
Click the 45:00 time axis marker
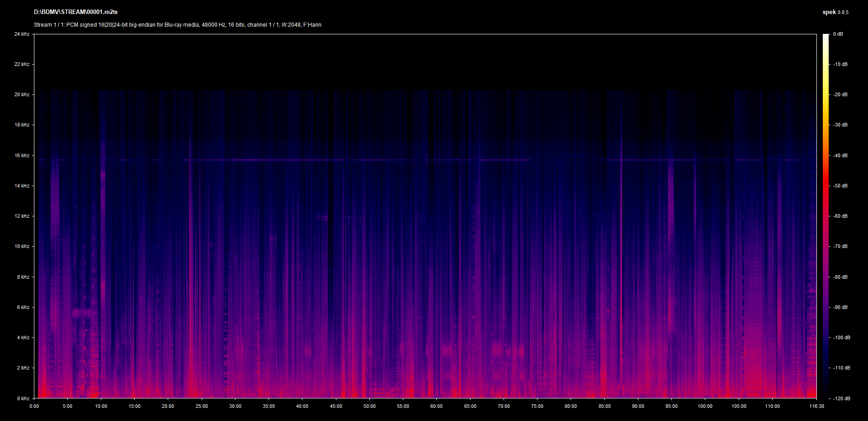coord(336,406)
